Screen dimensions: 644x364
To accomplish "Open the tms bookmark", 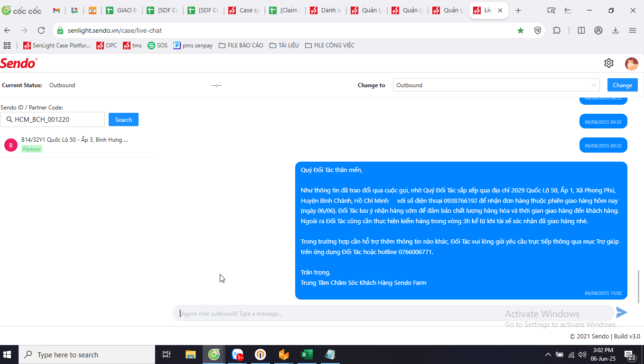I will (x=132, y=45).
